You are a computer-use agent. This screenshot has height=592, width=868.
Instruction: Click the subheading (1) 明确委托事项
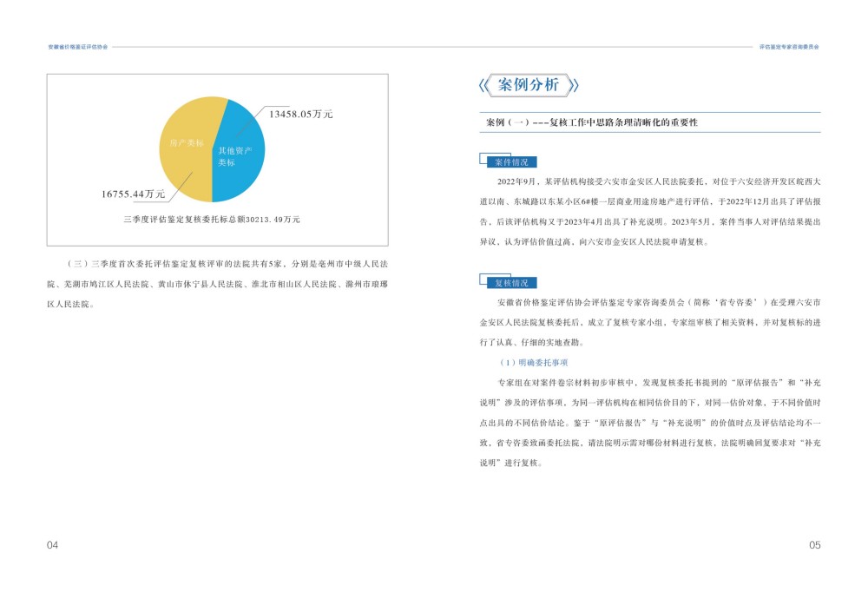(x=534, y=363)
